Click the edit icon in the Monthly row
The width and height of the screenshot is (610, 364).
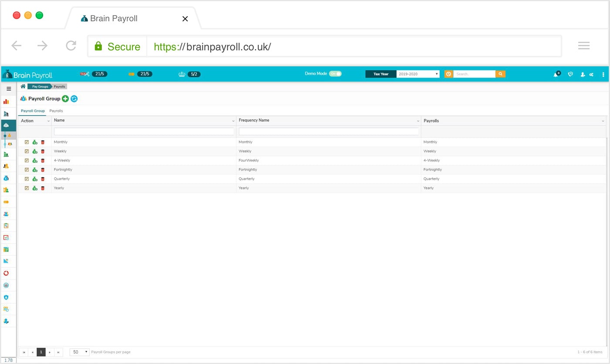[27, 142]
